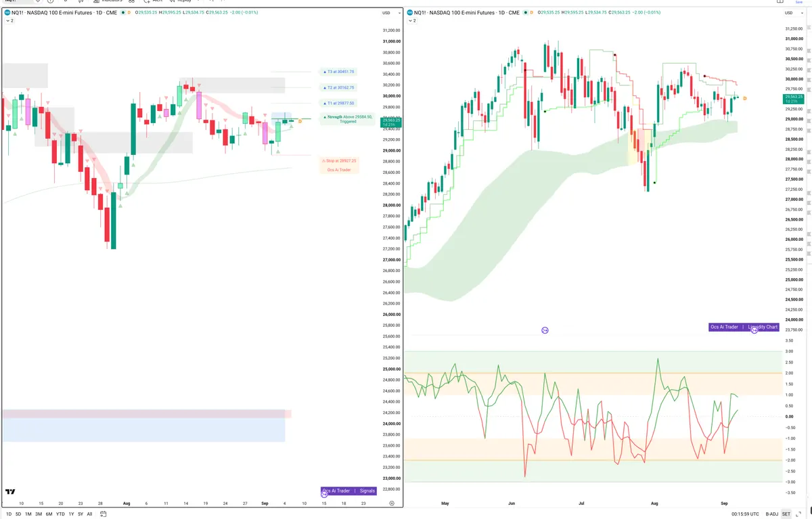Open Go to date calendar icon
Image resolution: width=812 pixels, height=519 pixels.
103,514
